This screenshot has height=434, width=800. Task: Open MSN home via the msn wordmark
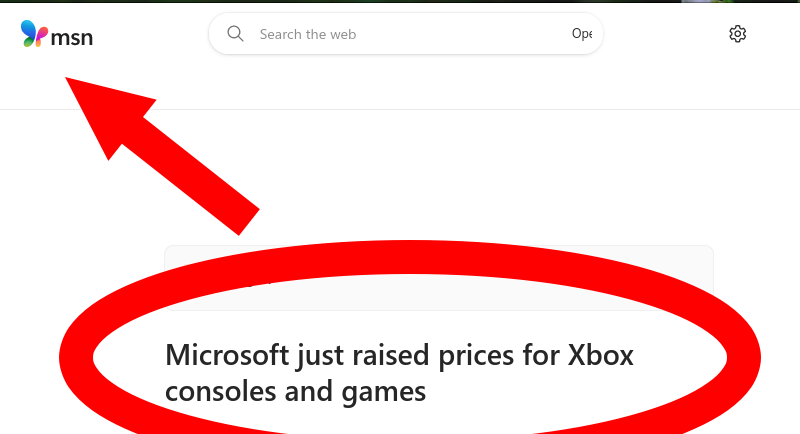pyautogui.click(x=72, y=38)
